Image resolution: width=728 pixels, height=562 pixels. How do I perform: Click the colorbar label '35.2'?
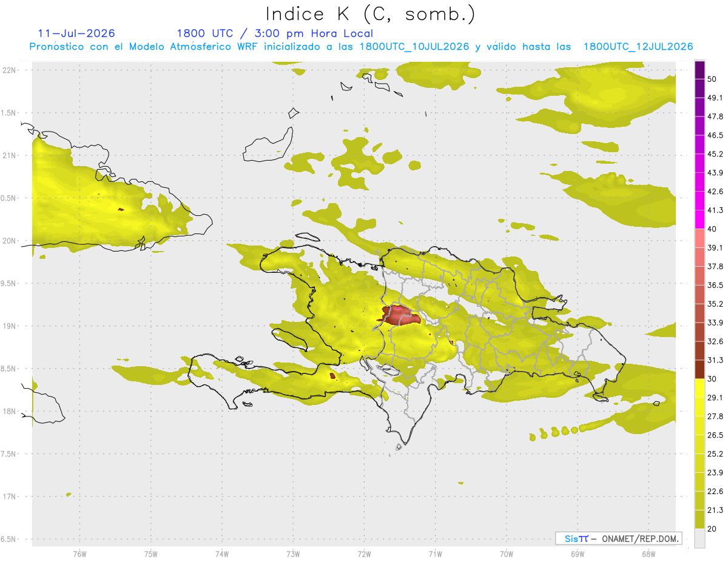pos(715,304)
